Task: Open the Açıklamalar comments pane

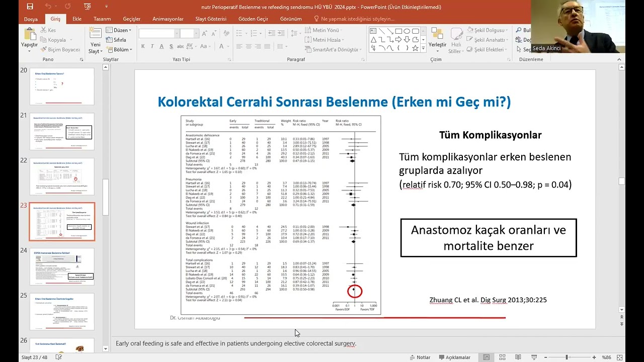Action: click(454, 357)
